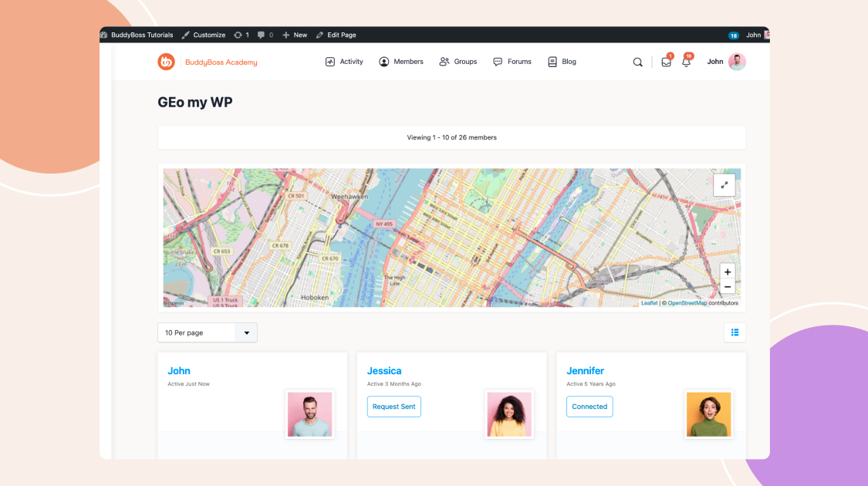Click Jennifer's member card photo
The height and width of the screenshot is (486, 868).
708,414
